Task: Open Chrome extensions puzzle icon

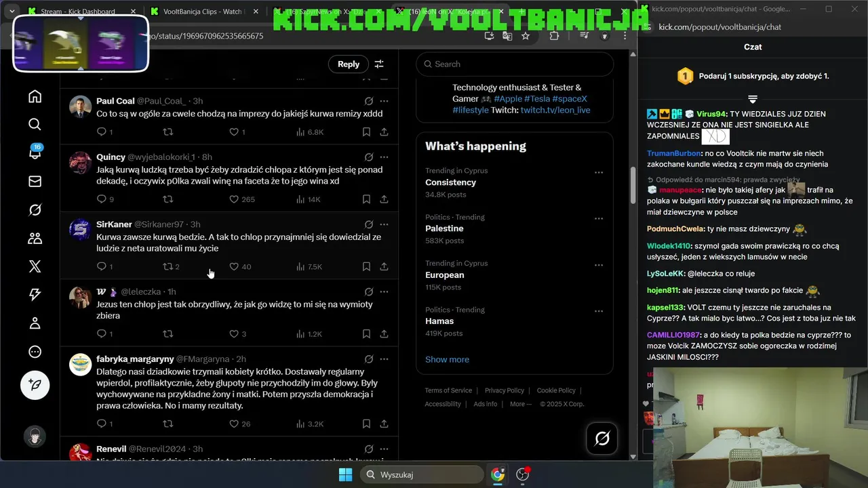Action: tap(554, 36)
